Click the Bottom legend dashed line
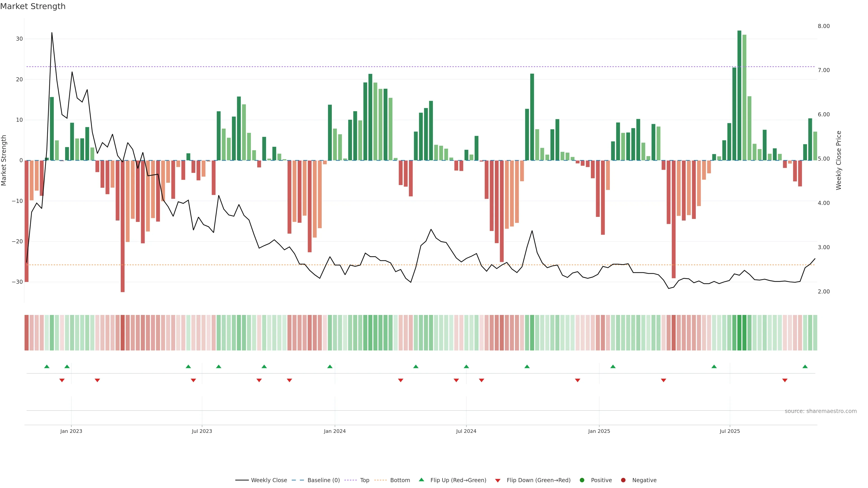This screenshot has width=868, height=488. (x=380, y=480)
